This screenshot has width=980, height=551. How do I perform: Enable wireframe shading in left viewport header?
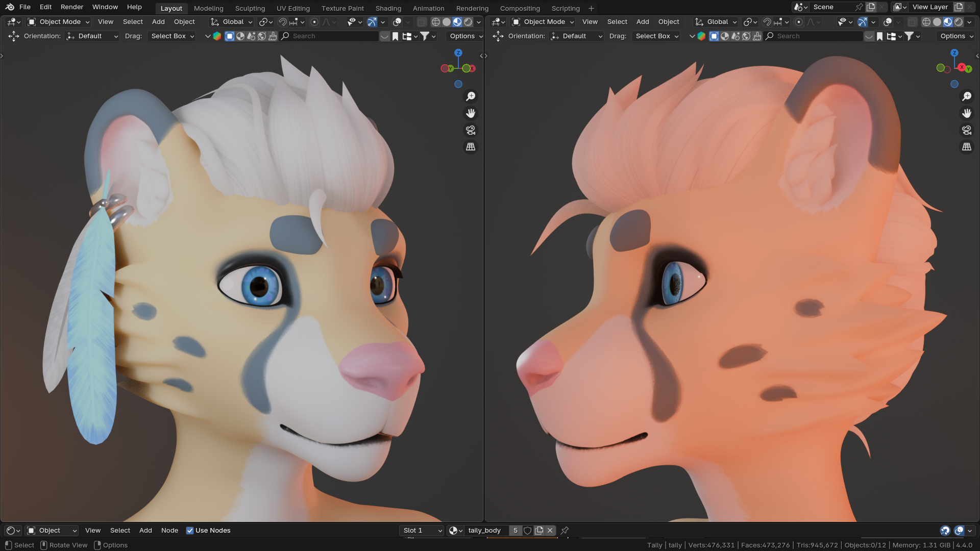[435, 22]
